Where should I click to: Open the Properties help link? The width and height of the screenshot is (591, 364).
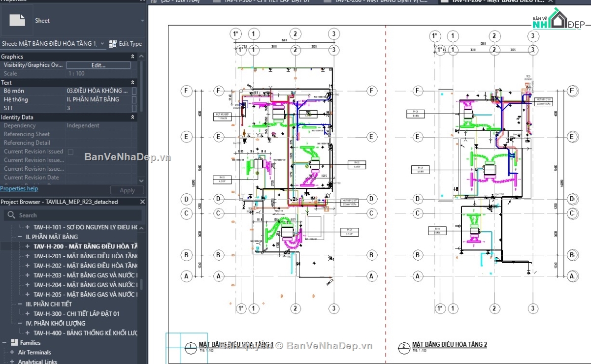tap(19, 188)
